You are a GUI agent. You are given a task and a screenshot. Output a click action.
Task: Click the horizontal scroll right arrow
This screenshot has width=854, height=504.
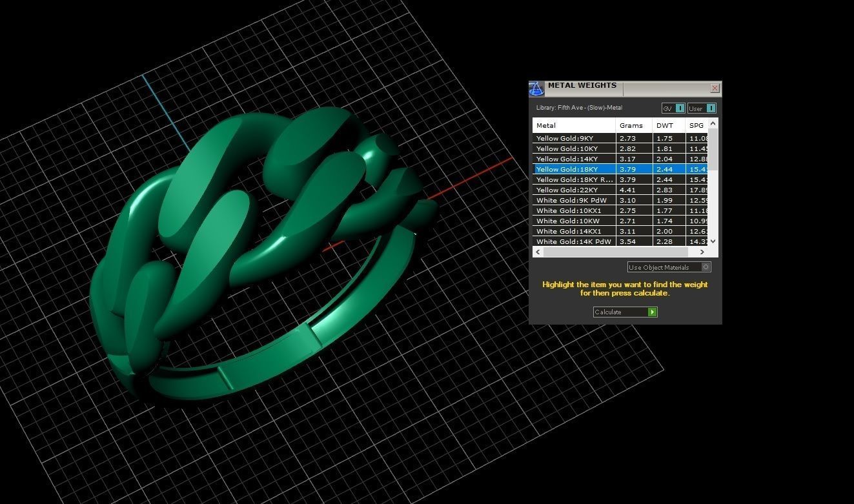click(x=702, y=252)
